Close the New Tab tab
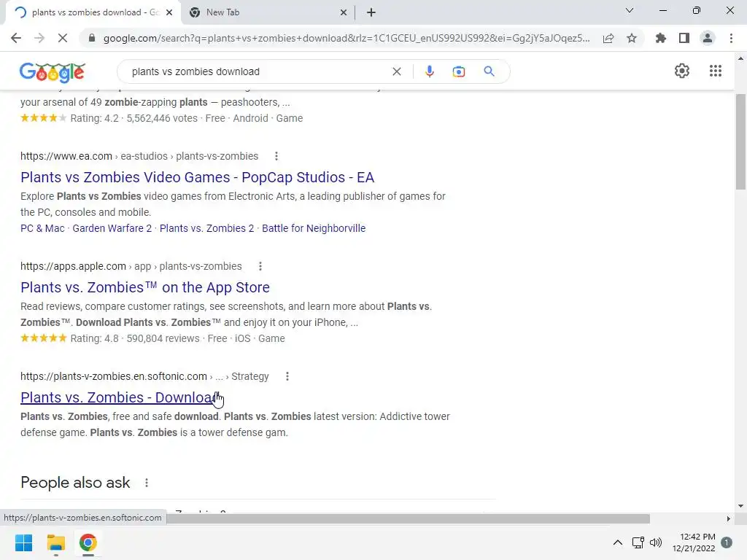Image resolution: width=747 pixels, height=560 pixels. pyautogui.click(x=344, y=12)
